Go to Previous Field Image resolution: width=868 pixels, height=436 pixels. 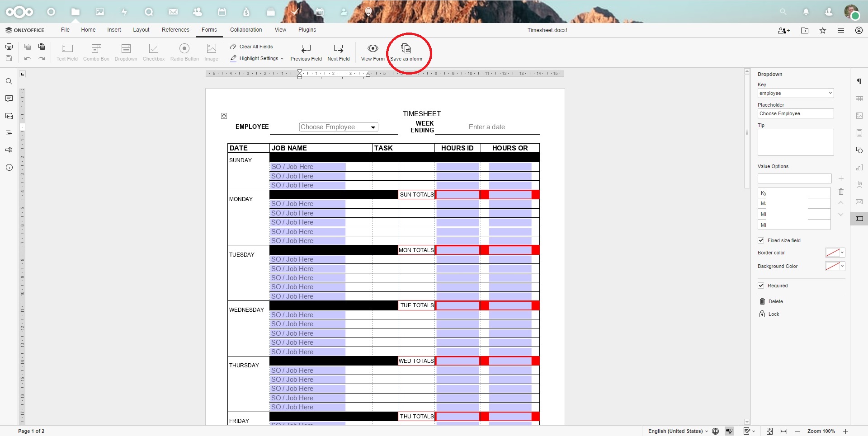point(306,52)
